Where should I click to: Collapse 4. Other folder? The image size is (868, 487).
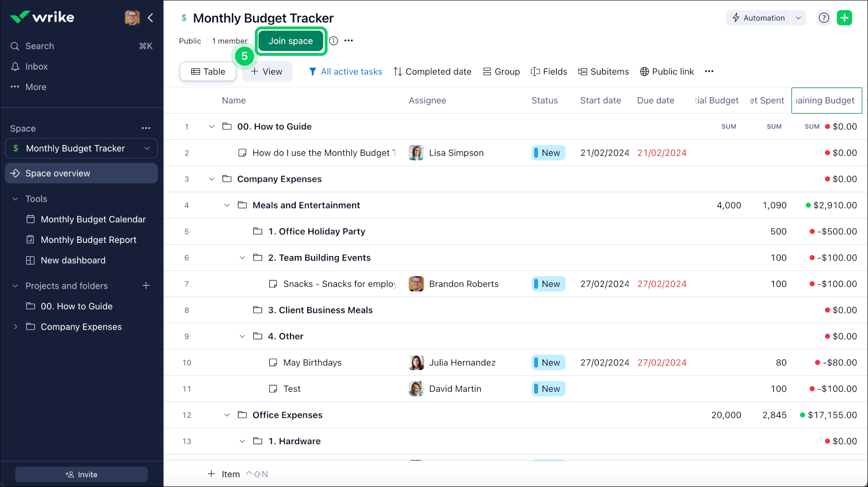tap(242, 336)
